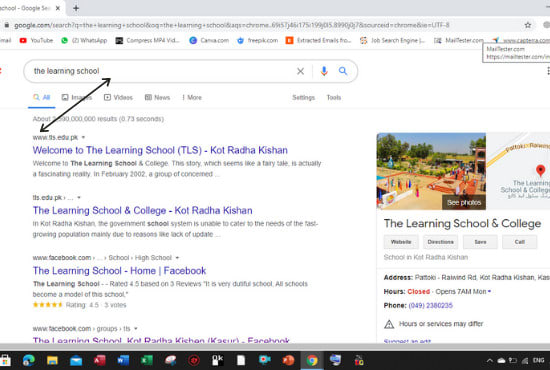Clear the search box with the X

pyautogui.click(x=300, y=72)
